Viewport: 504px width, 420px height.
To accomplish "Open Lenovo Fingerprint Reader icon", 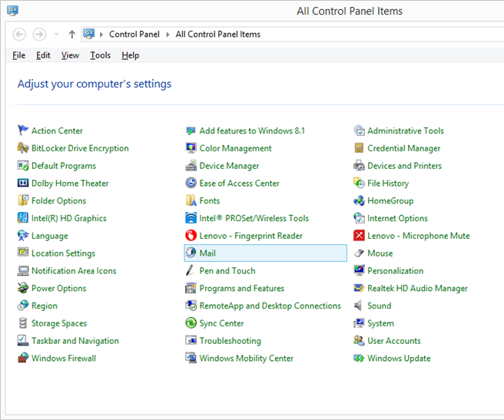I will 191,236.
